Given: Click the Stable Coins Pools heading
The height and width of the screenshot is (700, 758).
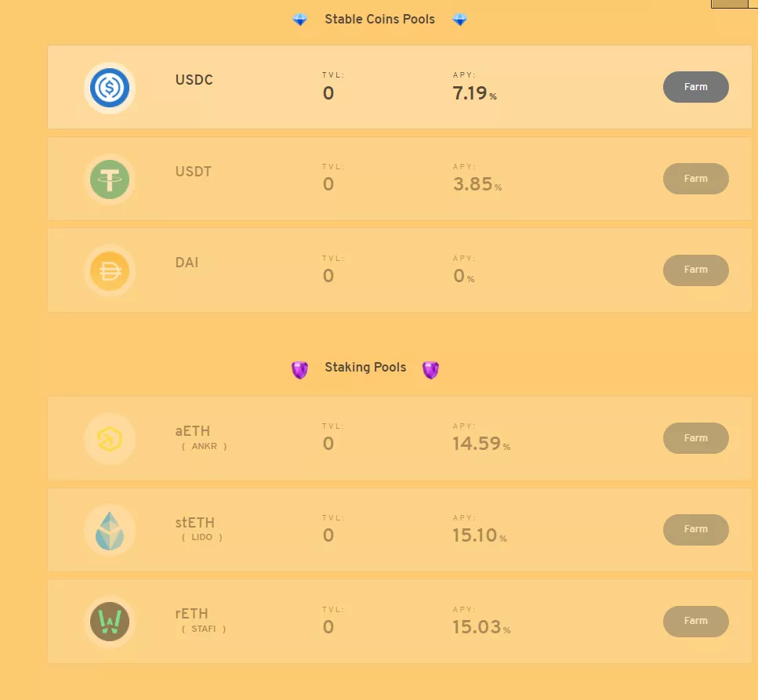Looking at the screenshot, I should pyautogui.click(x=379, y=19).
